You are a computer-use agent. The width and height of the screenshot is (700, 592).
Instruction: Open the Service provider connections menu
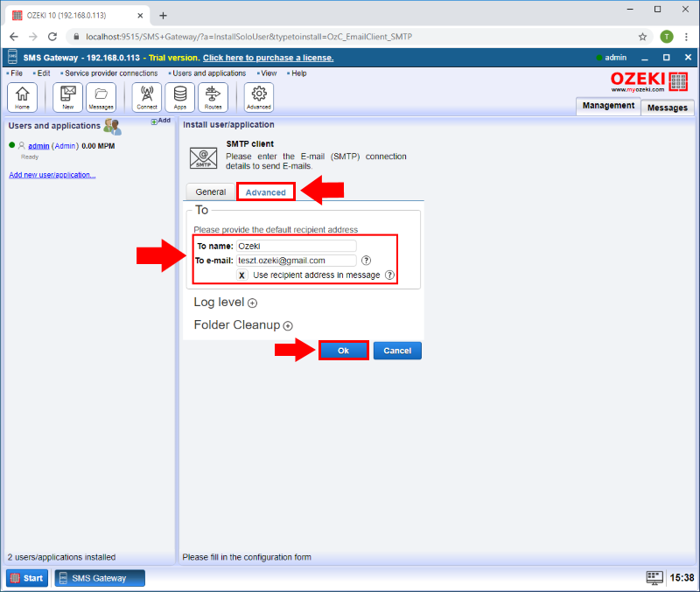[x=111, y=73]
